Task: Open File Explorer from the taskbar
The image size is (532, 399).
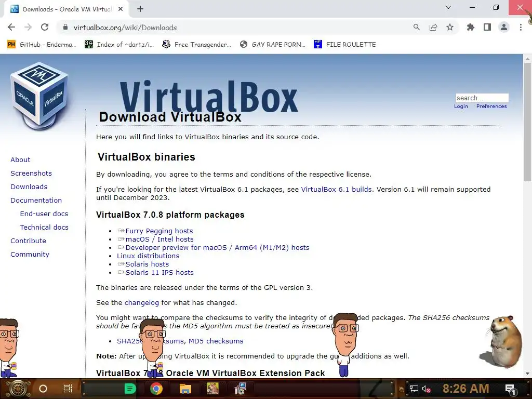Action: tap(185, 389)
